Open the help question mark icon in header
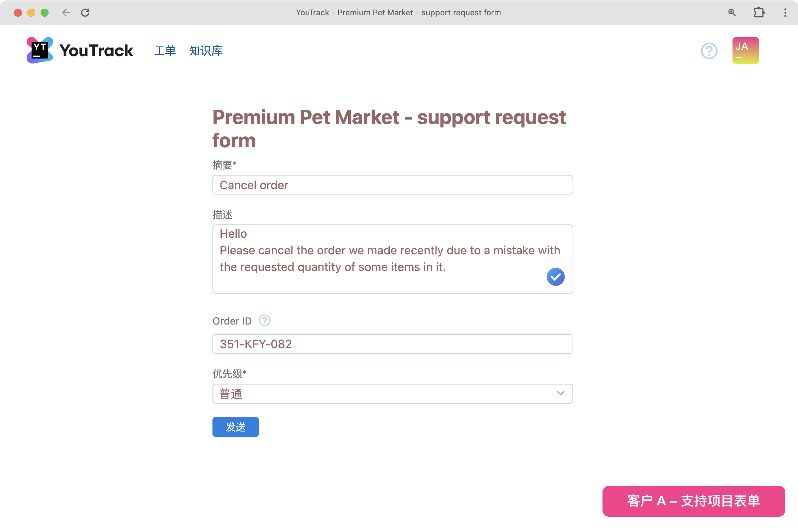The height and width of the screenshot is (532, 798). [709, 51]
